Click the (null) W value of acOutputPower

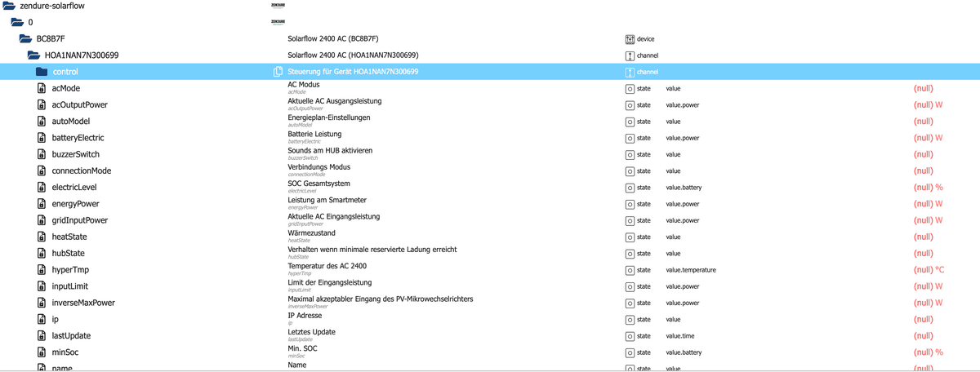(x=928, y=104)
